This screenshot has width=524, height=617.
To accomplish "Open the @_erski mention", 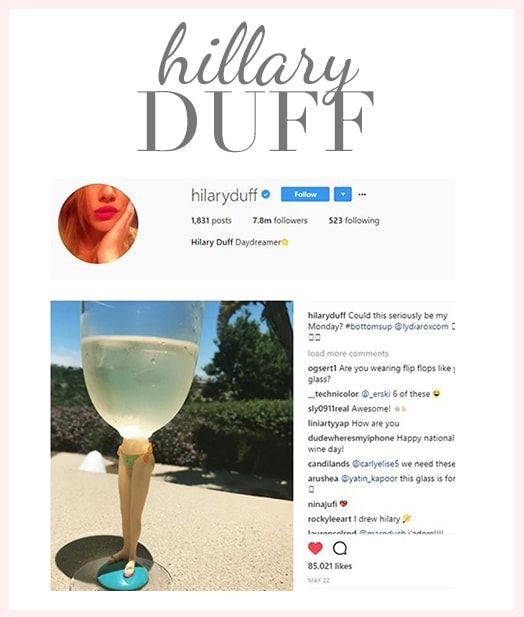I will (376, 394).
